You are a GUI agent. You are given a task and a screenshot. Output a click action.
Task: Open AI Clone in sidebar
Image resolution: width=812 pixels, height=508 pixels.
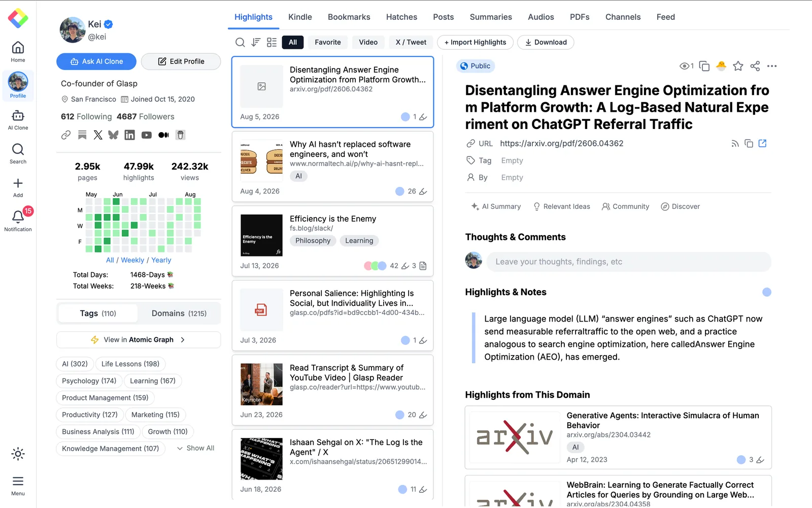coord(18,120)
